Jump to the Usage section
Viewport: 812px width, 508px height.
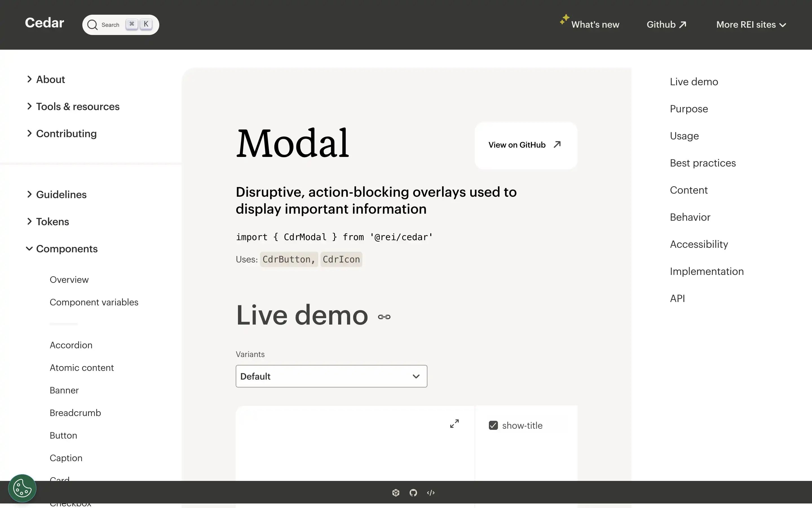click(x=684, y=136)
